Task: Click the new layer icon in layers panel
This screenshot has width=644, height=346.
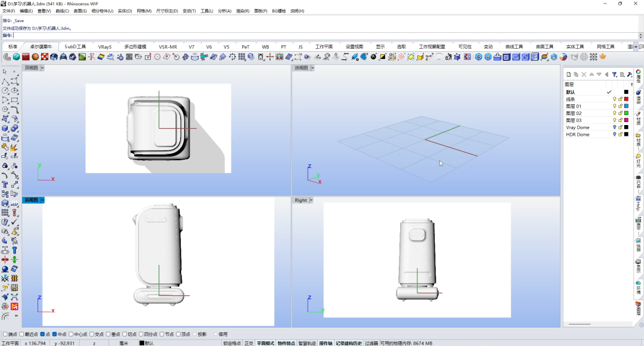Action: pos(568,74)
